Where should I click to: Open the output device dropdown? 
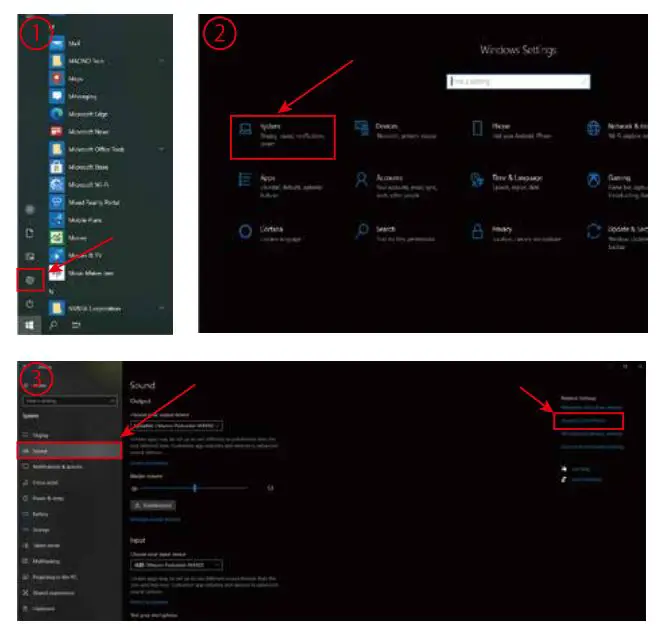click(x=176, y=426)
